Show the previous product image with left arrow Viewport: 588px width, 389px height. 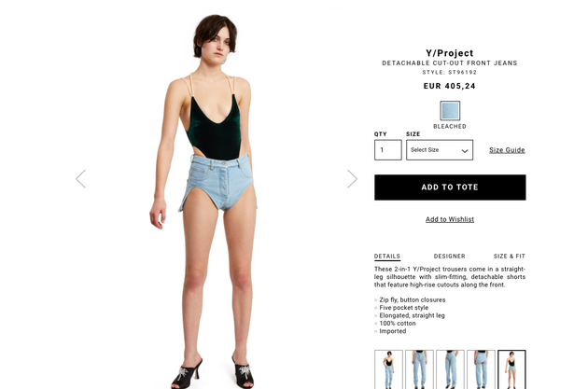80,178
